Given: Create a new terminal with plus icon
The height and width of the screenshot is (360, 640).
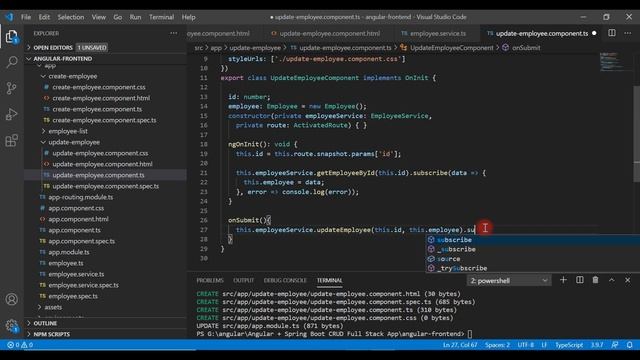Looking at the screenshot, I should (563, 280).
